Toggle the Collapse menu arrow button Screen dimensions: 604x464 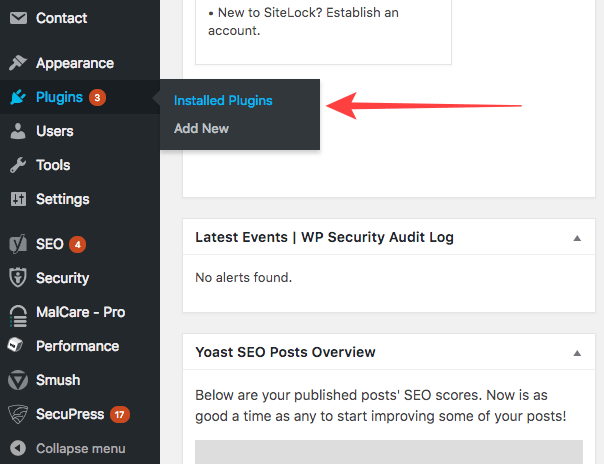coord(17,448)
